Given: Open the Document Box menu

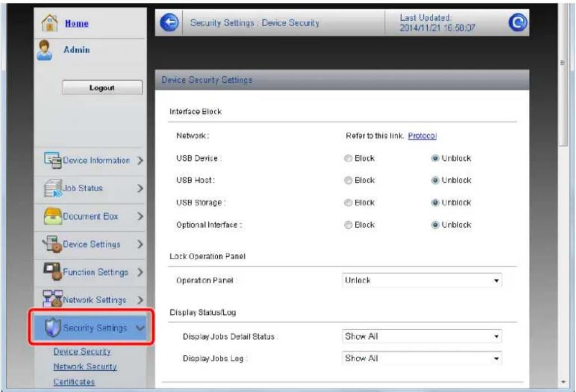Looking at the screenshot, I should tap(90, 216).
